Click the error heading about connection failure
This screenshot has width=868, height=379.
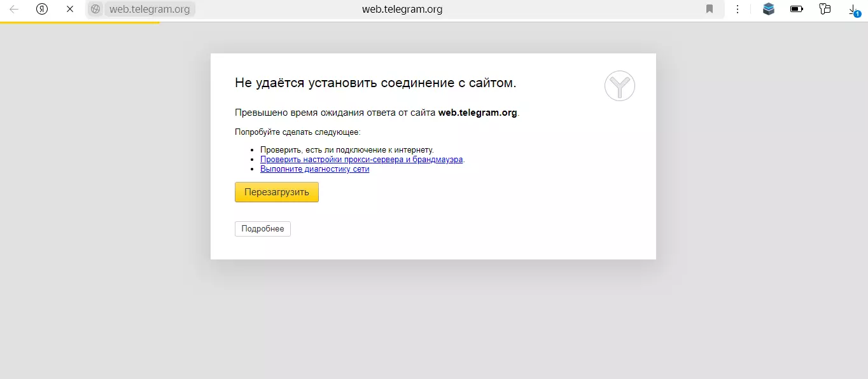tap(375, 83)
